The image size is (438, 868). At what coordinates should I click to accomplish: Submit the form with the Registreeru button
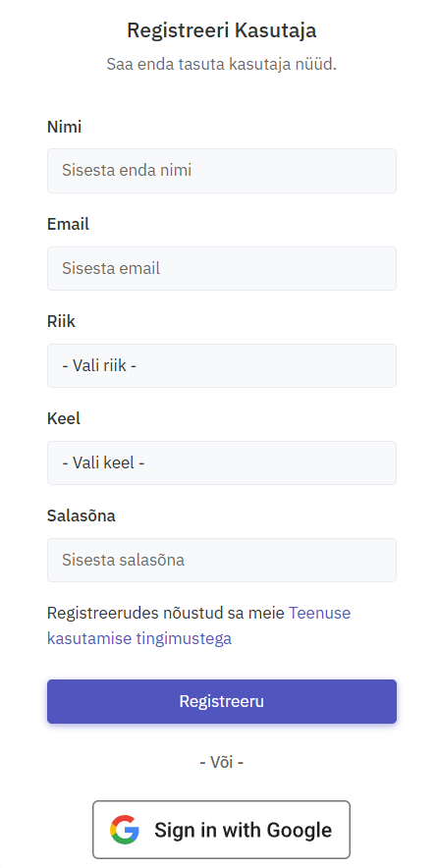coord(222,701)
